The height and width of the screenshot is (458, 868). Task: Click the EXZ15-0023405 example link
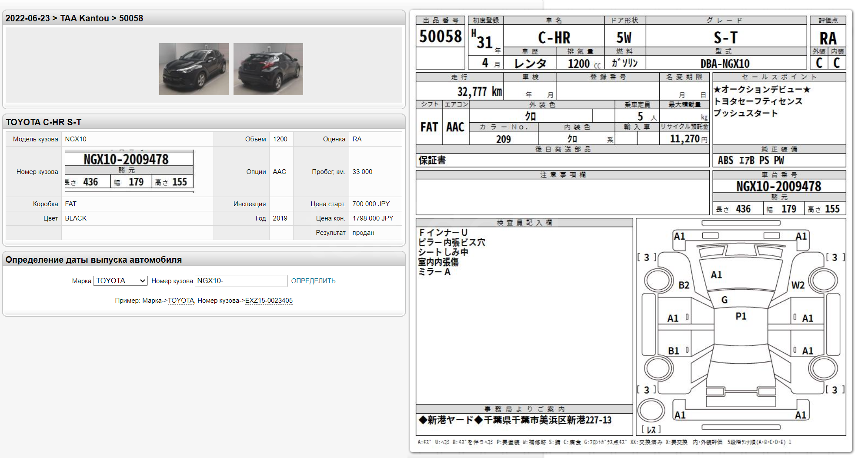(x=269, y=301)
